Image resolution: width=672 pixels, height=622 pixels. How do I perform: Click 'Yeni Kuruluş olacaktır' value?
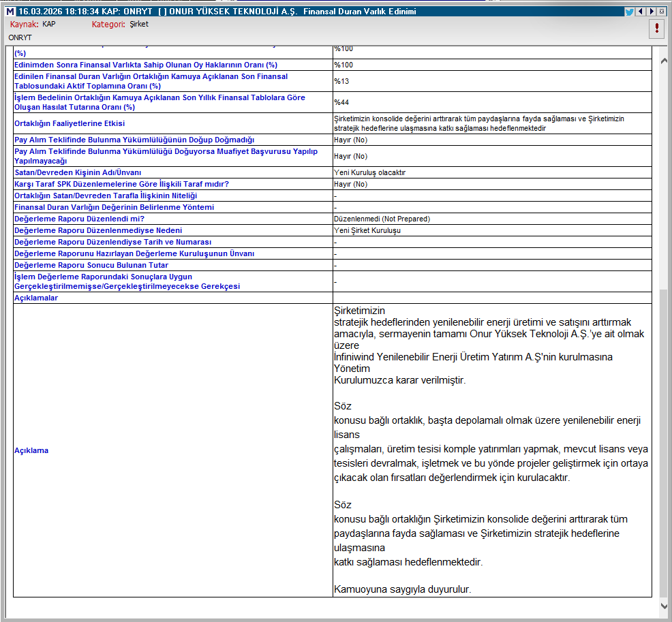click(369, 172)
